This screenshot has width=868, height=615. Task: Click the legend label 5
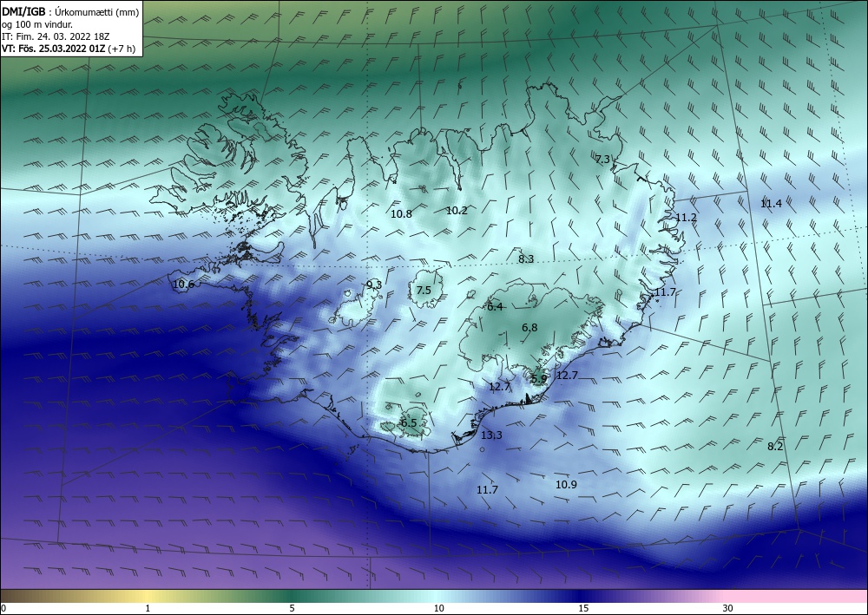coord(293,609)
